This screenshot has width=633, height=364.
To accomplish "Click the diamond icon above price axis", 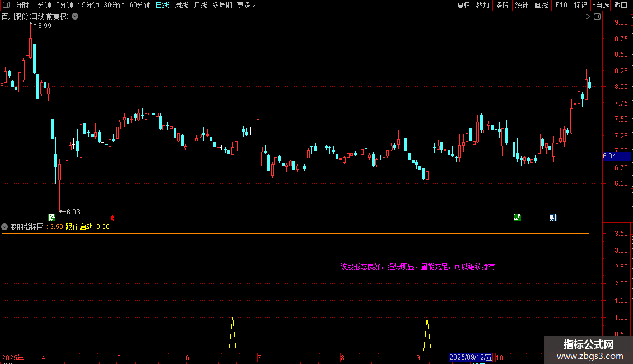I will 587,17.
